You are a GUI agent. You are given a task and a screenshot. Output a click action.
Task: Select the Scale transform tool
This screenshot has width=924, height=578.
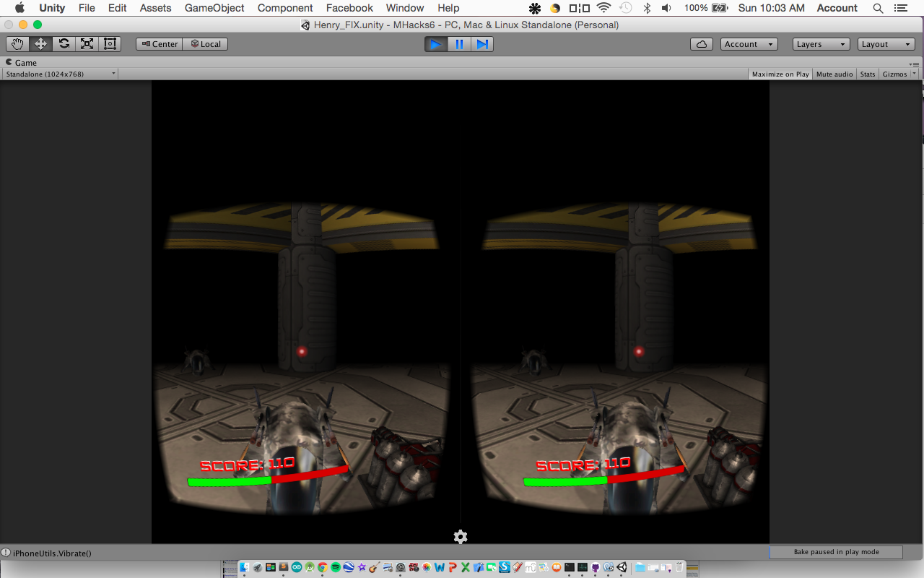click(87, 44)
